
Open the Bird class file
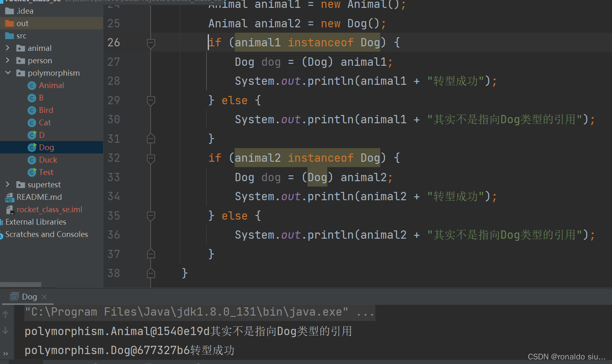[46, 110]
